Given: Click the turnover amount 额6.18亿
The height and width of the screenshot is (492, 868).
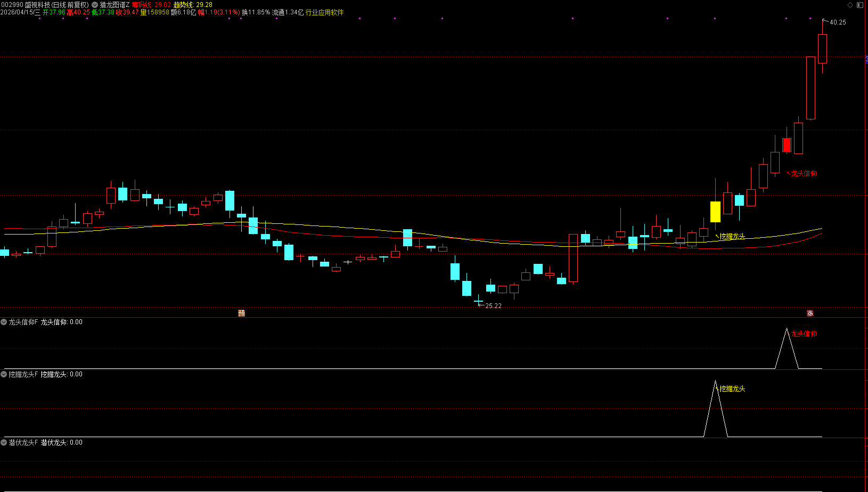Looking at the screenshot, I should point(184,12).
